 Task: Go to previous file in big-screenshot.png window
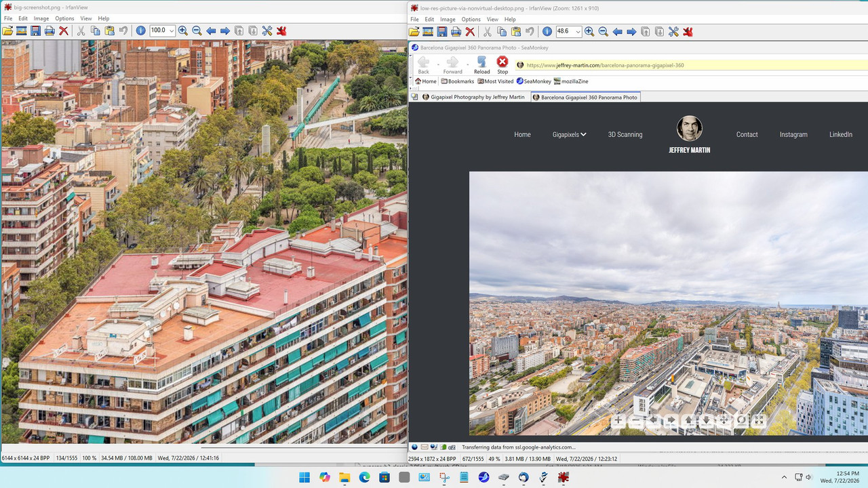tap(211, 30)
